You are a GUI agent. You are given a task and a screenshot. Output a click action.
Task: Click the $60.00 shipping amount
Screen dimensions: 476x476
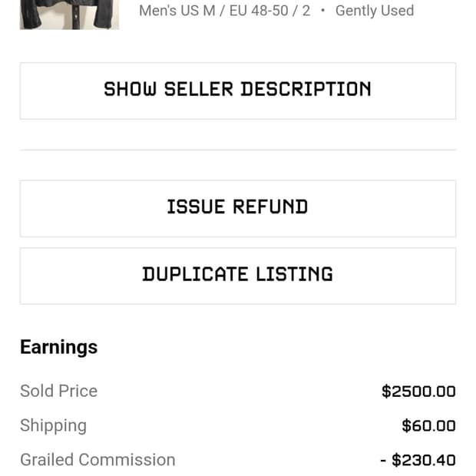pyautogui.click(x=428, y=425)
